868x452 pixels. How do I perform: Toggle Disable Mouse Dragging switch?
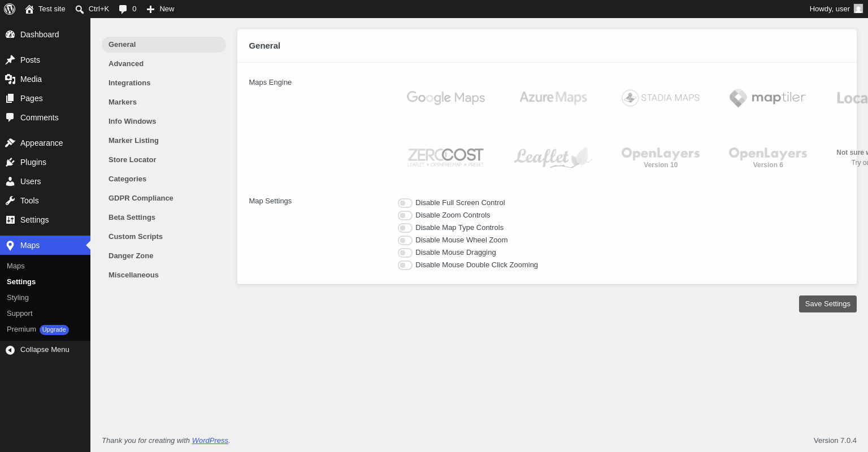(x=405, y=253)
